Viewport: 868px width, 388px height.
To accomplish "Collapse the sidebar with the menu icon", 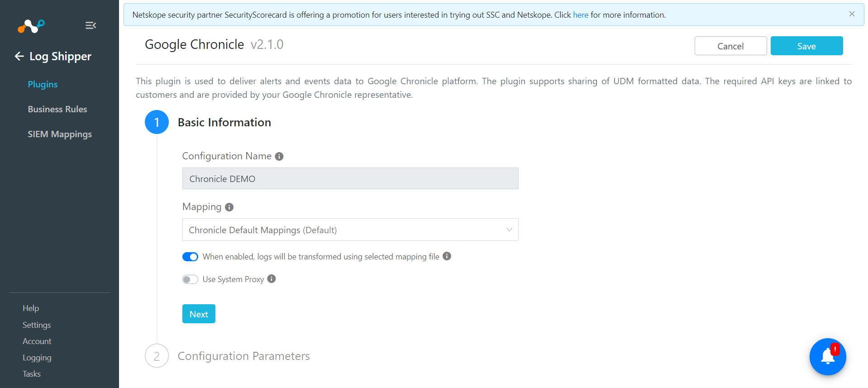I will point(91,25).
